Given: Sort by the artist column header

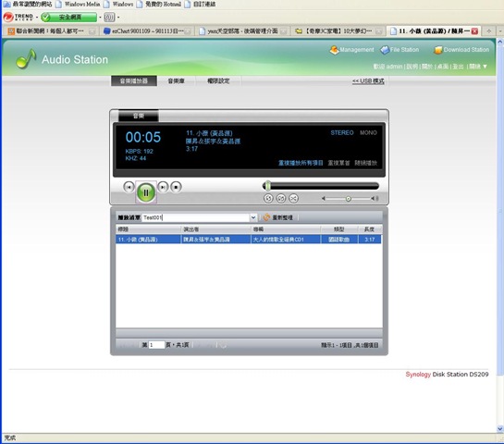Looking at the screenshot, I should [x=216, y=229].
